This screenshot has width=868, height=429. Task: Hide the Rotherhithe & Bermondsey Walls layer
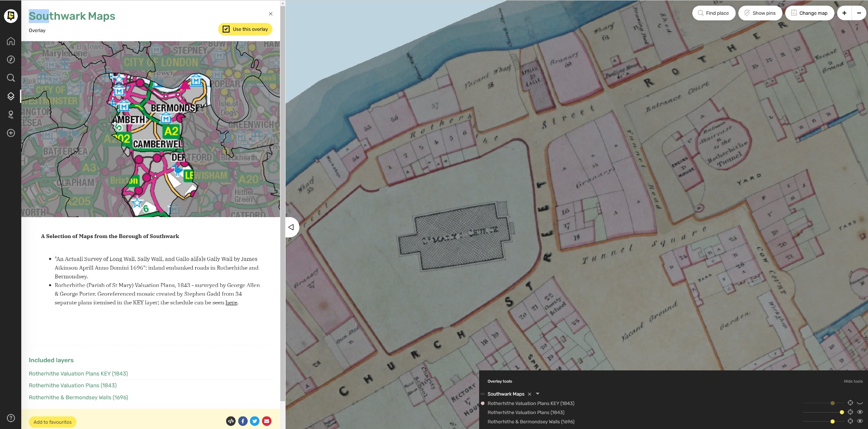click(x=859, y=421)
